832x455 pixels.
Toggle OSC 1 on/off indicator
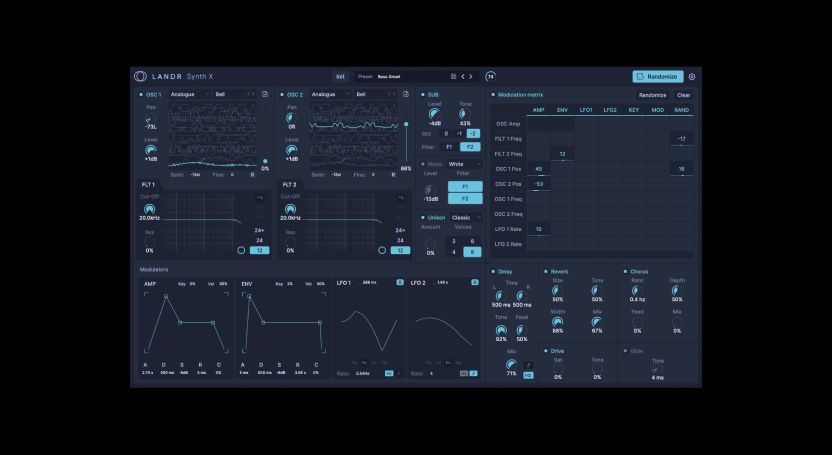coord(141,94)
